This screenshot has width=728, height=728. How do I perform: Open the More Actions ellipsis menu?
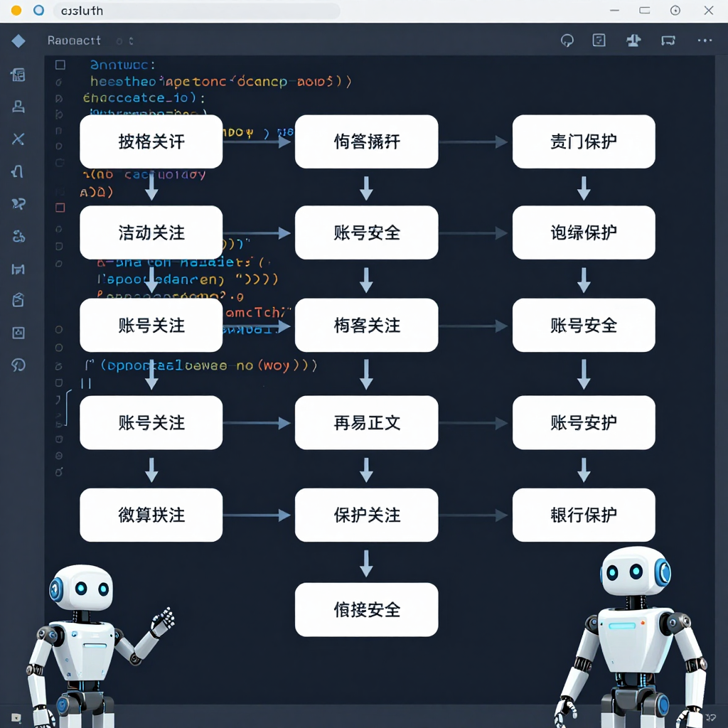click(x=704, y=41)
